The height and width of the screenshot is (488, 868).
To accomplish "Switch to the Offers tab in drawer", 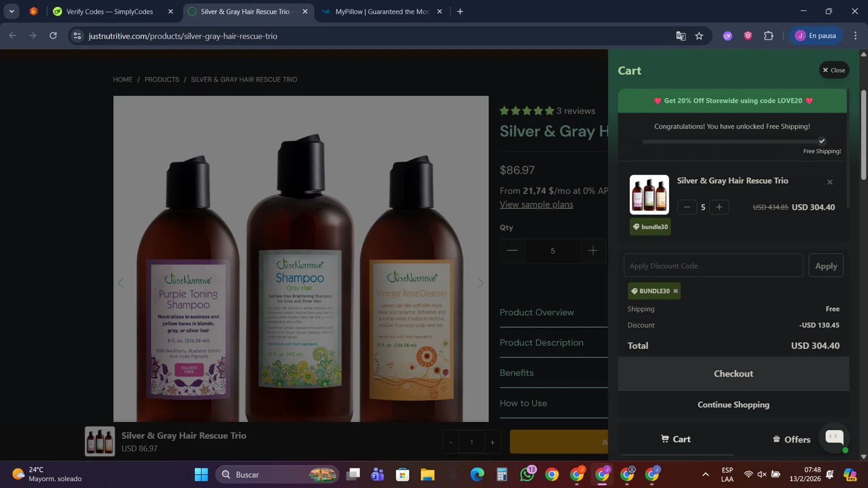I will click(791, 439).
